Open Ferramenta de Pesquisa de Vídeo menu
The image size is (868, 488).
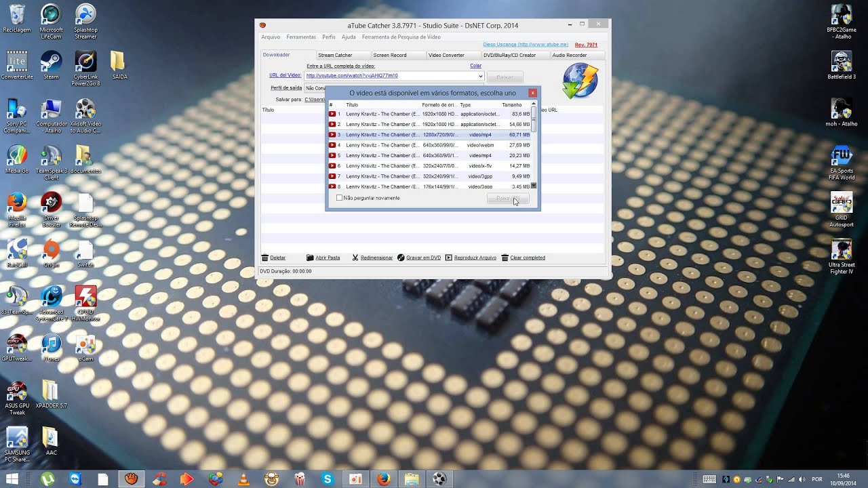tap(401, 37)
